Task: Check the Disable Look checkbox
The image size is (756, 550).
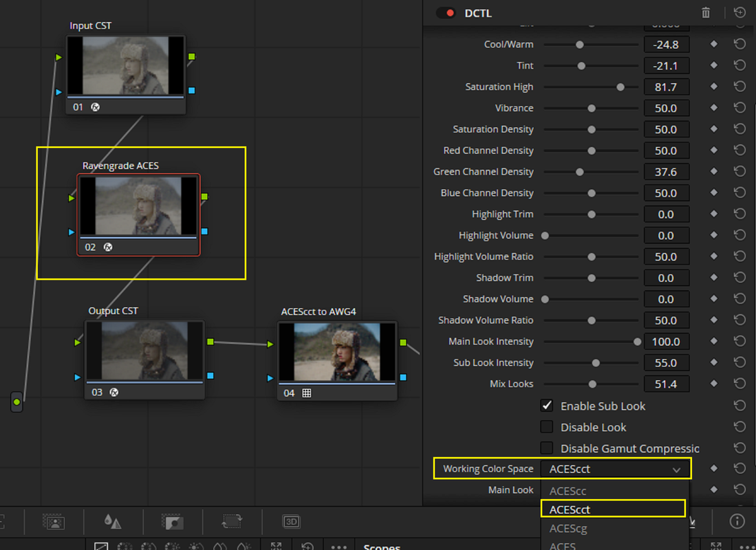Action: pos(547,427)
